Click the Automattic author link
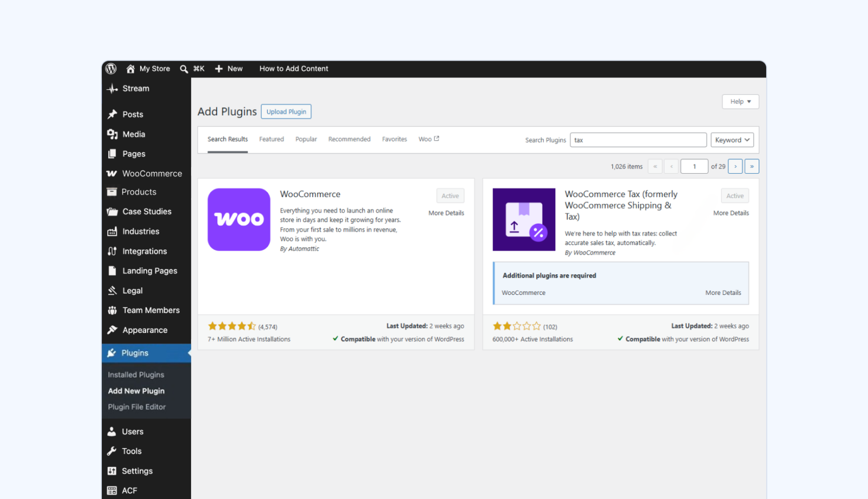 point(304,249)
